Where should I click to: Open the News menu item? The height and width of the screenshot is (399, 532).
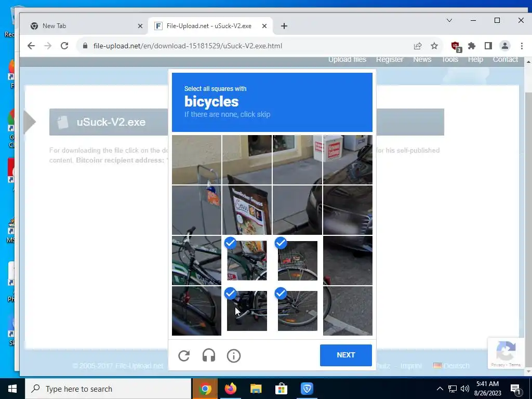click(422, 59)
